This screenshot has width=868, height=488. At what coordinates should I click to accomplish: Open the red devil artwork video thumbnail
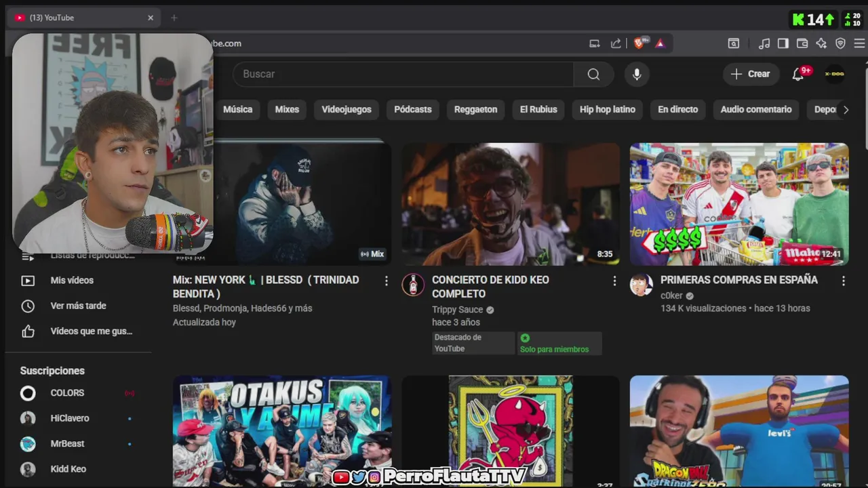click(x=511, y=431)
